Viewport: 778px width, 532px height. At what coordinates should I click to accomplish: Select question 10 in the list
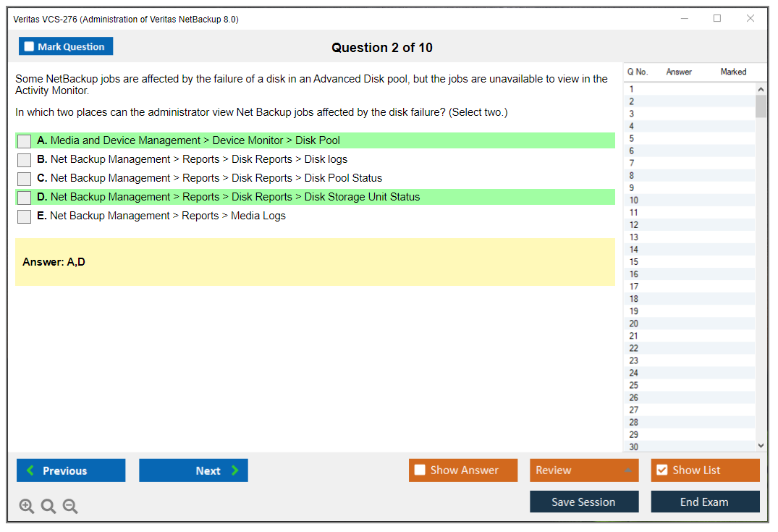(634, 200)
